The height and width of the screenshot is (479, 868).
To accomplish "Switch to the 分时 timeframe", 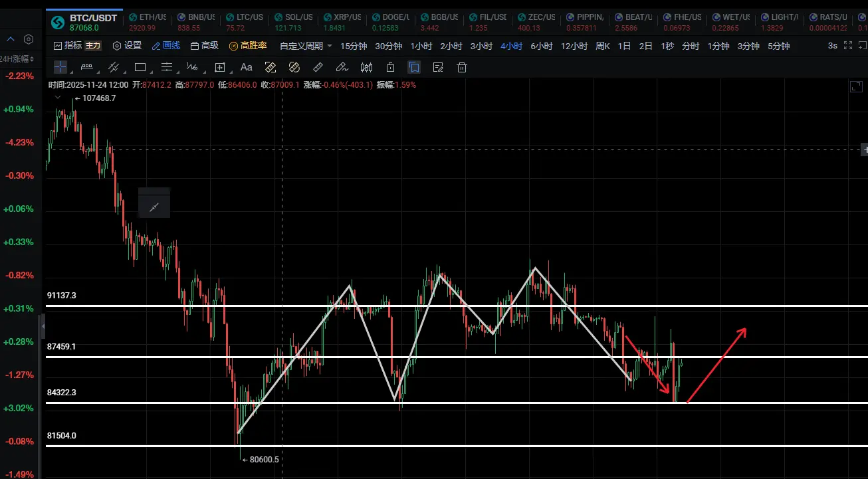I will [691, 46].
